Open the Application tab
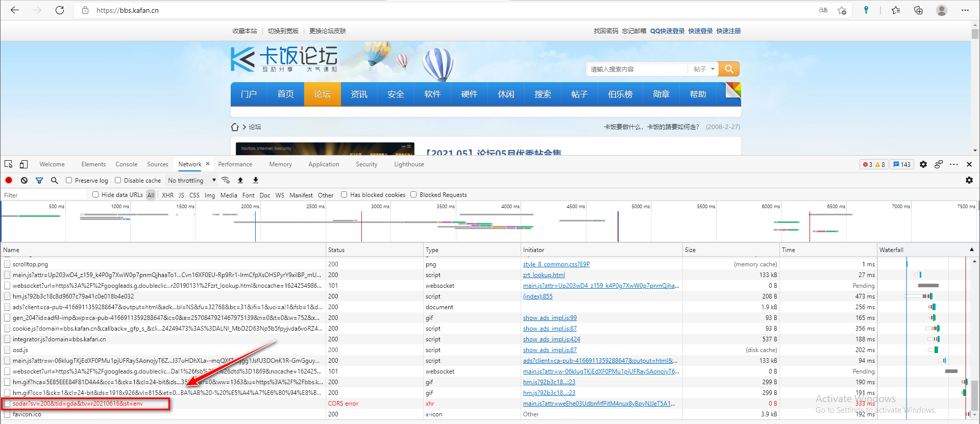The image size is (980, 424). pos(324,164)
